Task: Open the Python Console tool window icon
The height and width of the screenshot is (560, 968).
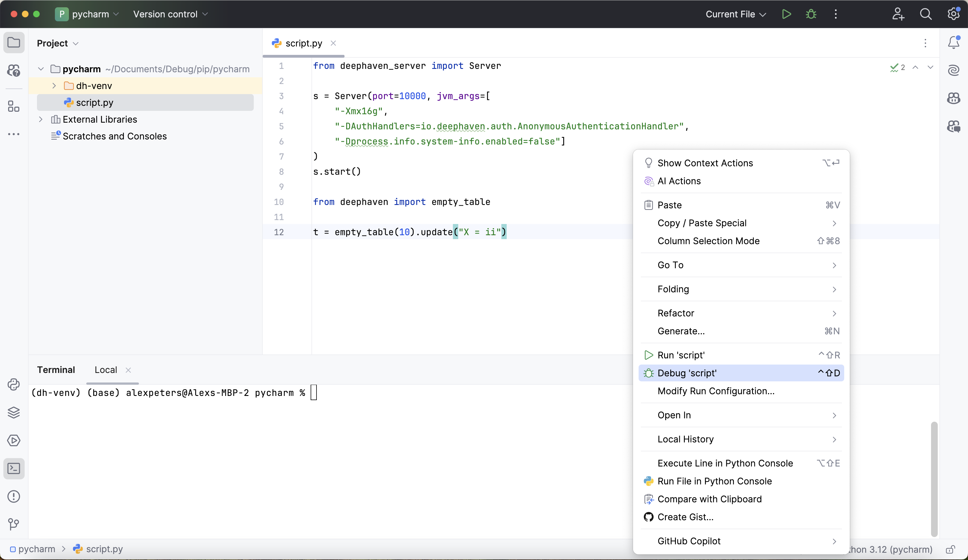Action: click(14, 384)
